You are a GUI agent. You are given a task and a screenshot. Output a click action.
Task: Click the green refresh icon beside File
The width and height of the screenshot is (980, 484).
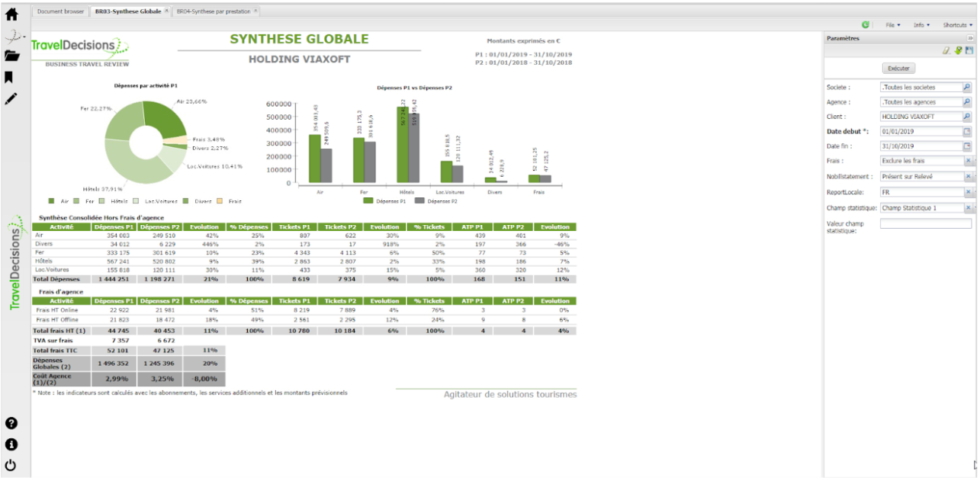(866, 25)
